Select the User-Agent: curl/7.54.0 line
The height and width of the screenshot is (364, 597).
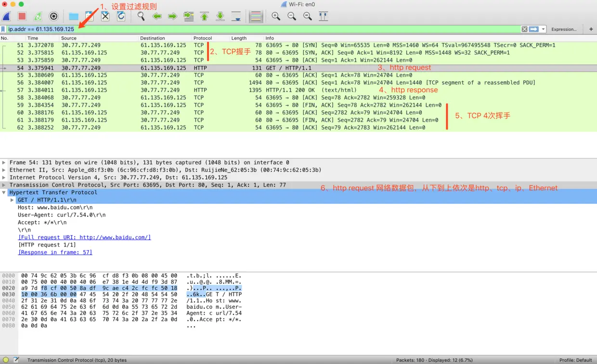62,215
